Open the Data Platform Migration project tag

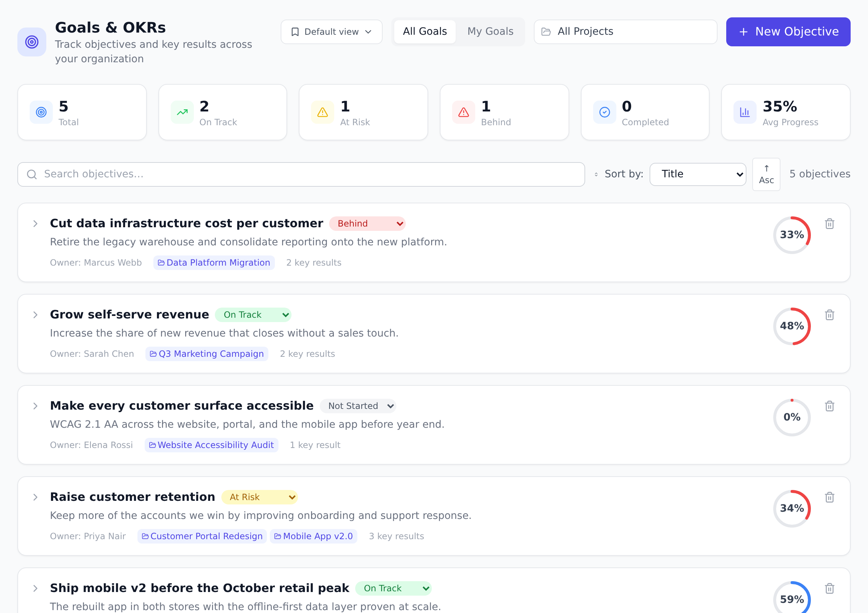(x=214, y=263)
